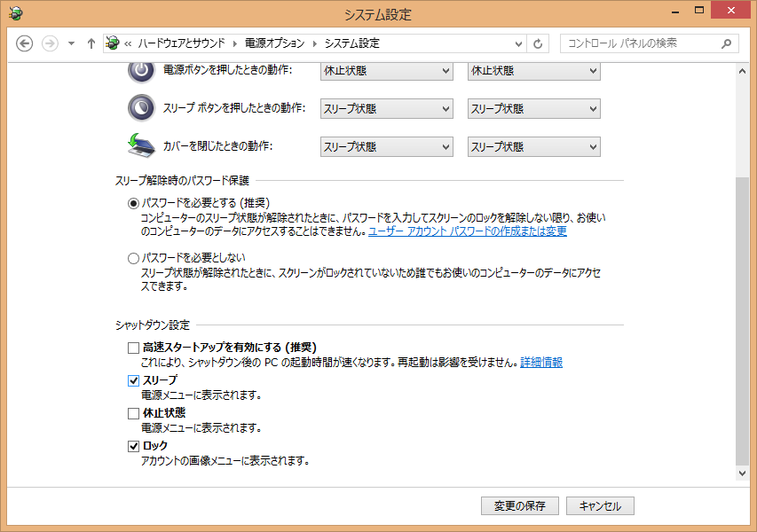Image resolution: width=757 pixels, height=532 pixels.
Task: Maximize the システム設定 window
Action: click(699, 11)
